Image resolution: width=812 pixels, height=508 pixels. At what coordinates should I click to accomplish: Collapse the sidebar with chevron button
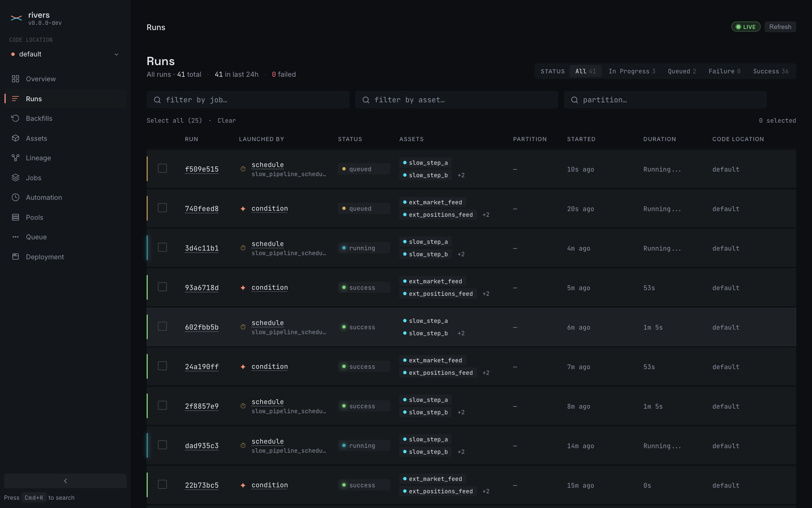pos(65,481)
